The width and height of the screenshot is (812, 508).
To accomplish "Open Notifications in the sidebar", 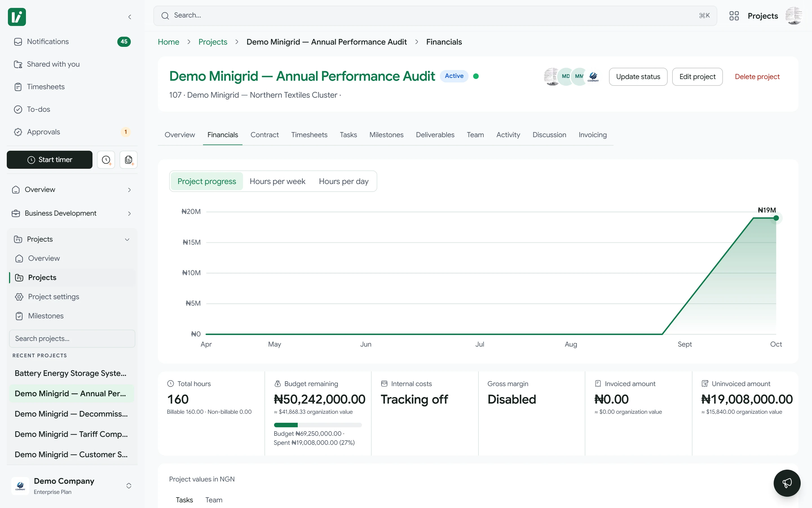I will (72, 42).
